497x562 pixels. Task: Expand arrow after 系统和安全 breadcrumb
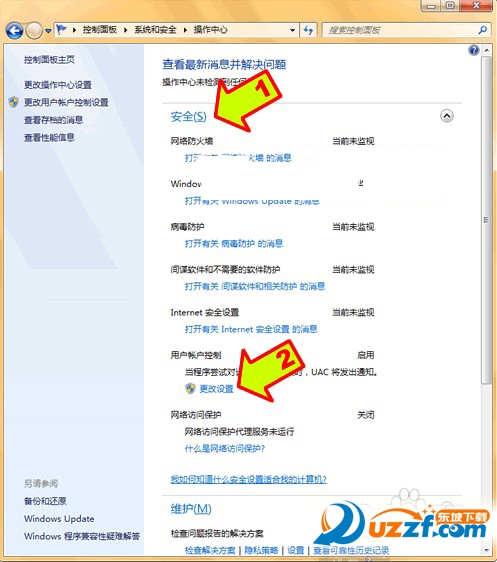point(185,30)
